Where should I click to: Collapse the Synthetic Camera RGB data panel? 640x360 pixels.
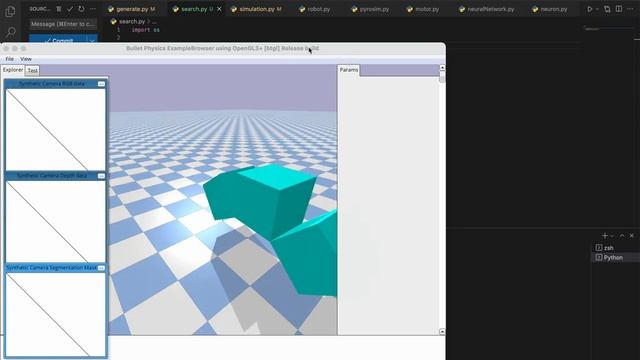(x=101, y=84)
